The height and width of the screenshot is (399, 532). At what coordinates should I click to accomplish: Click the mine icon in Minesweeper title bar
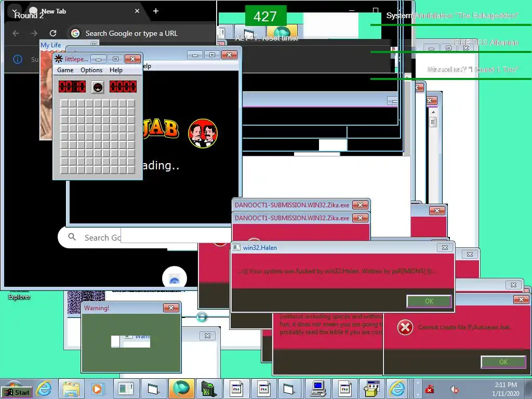(x=59, y=59)
